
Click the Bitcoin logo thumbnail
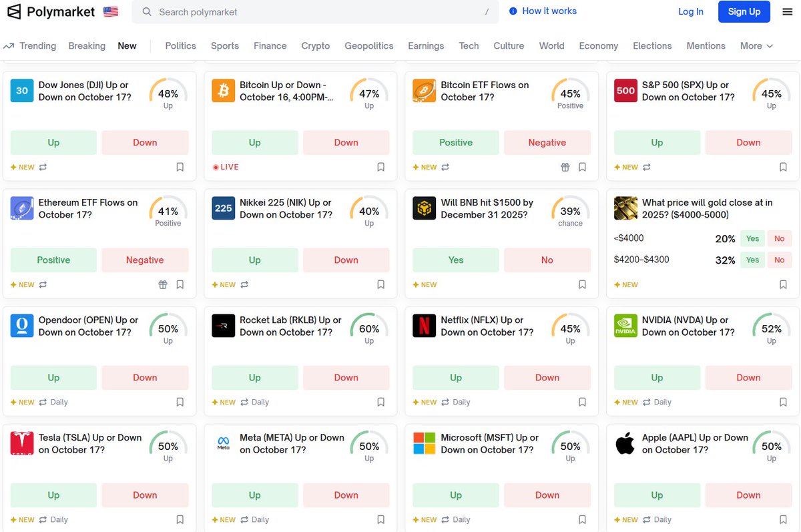223,91
